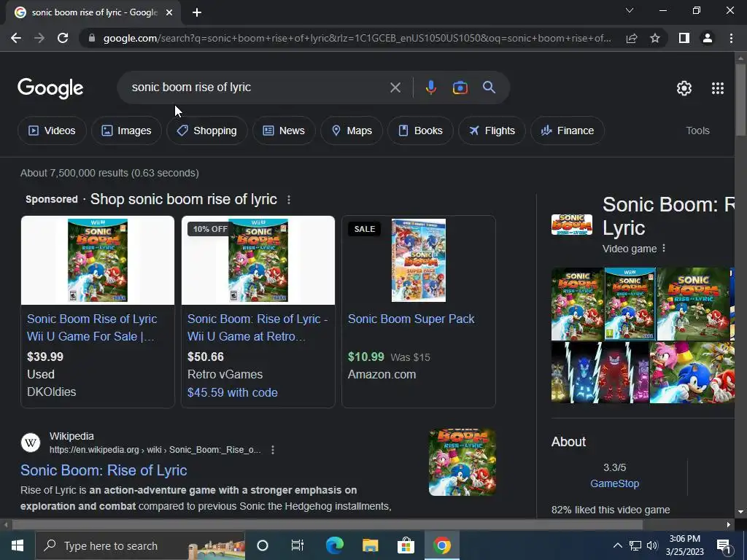Open the notification center
747x560 pixels.
pos(724,546)
